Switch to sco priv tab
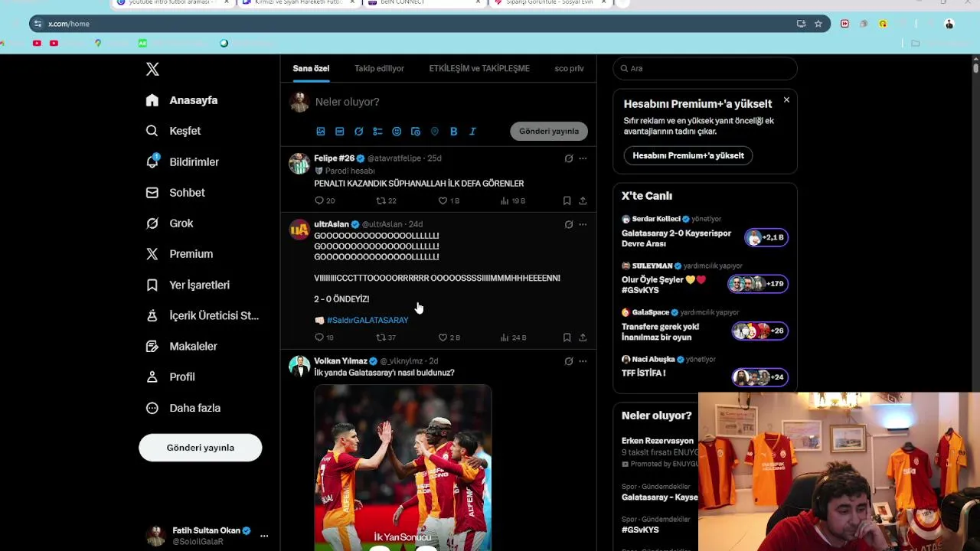This screenshot has height=551, width=980. tap(569, 68)
